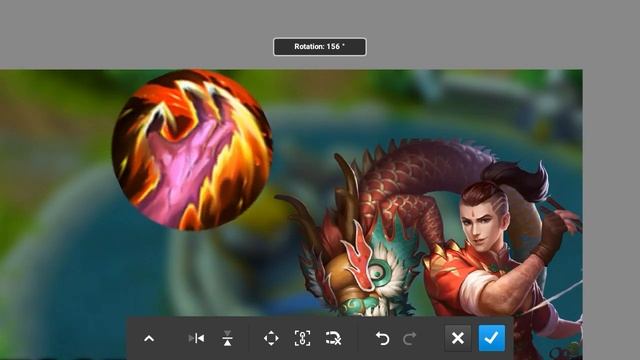Cancel the transform with the X button
This screenshot has height=360, width=640.
458,338
